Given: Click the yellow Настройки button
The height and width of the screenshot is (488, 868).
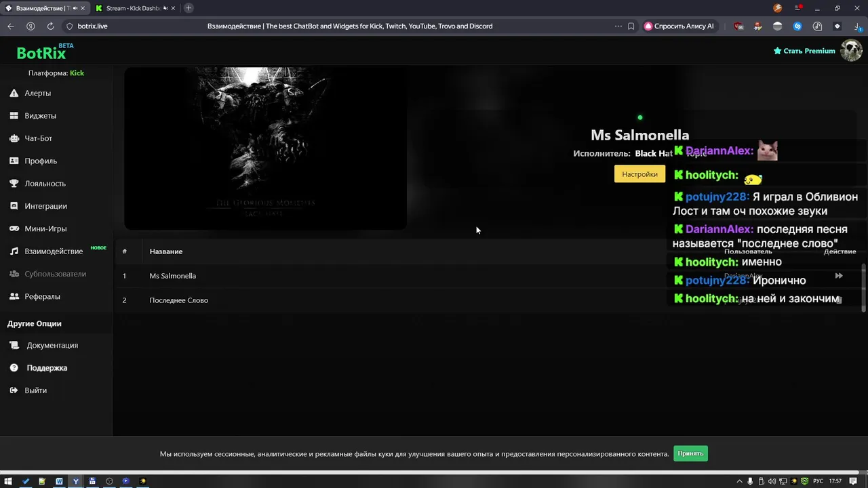Looking at the screenshot, I should coord(639,174).
